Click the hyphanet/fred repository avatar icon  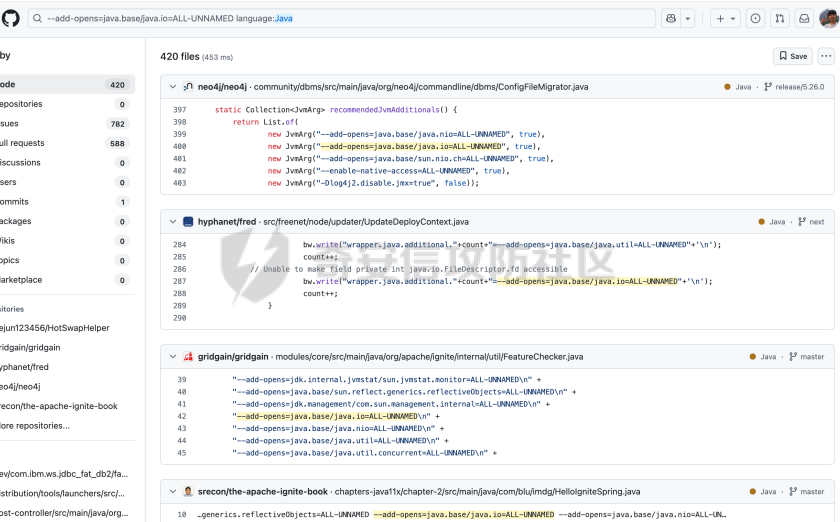188,222
